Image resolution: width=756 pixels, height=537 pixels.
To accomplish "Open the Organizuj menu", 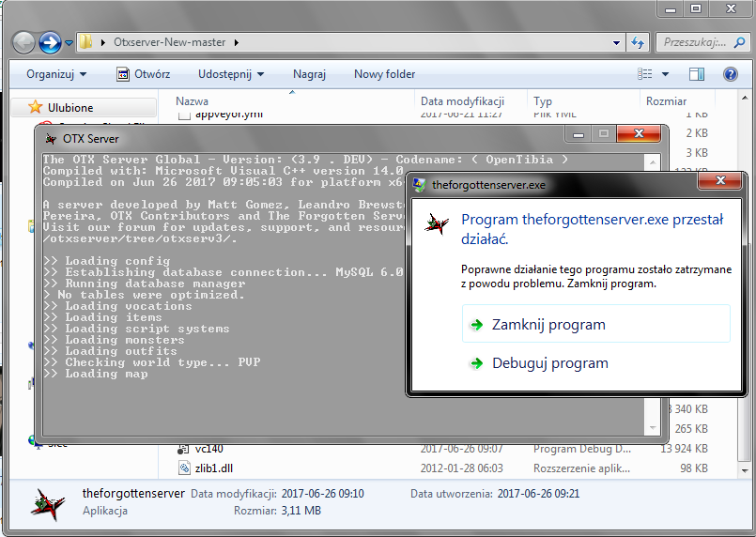I will pos(56,74).
